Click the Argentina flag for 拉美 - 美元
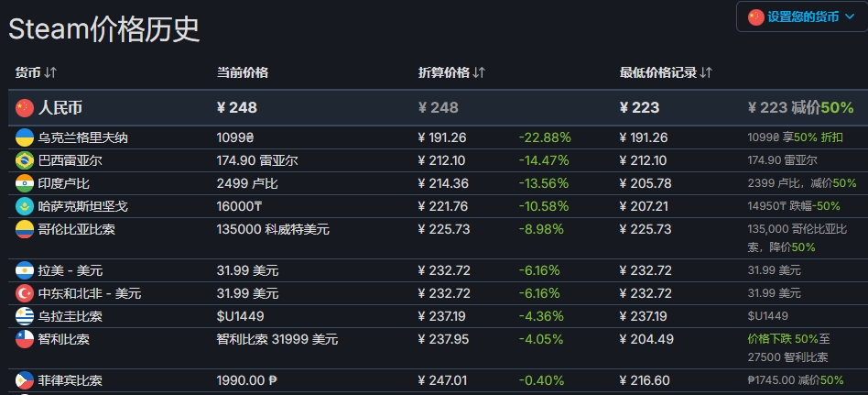868x395 pixels. click(25, 270)
